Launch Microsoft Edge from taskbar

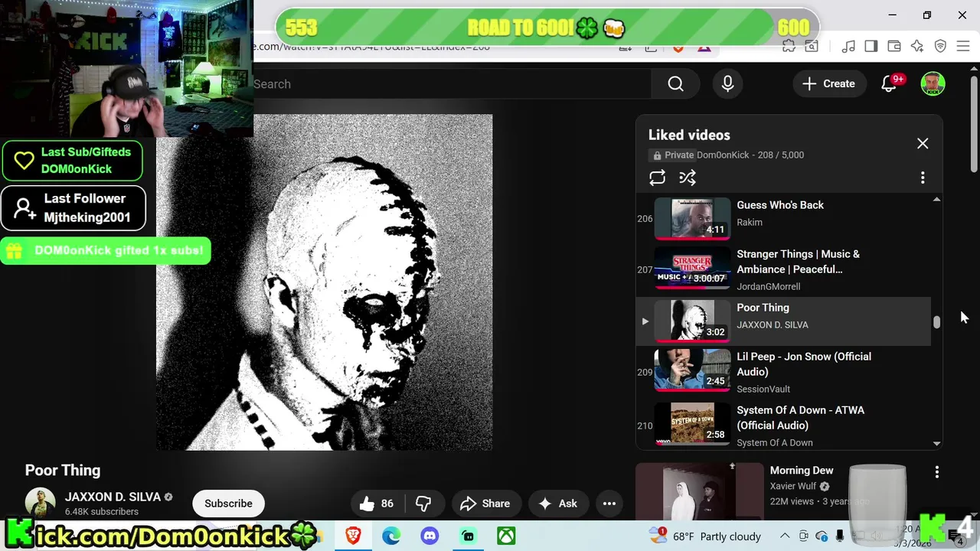(x=391, y=536)
